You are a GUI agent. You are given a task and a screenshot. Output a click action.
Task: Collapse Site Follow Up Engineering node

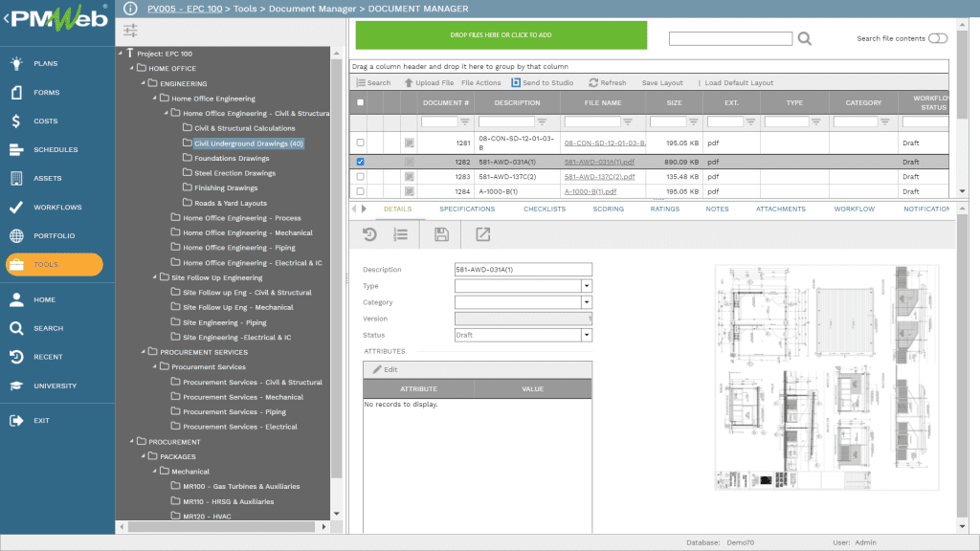click(155, 277)
